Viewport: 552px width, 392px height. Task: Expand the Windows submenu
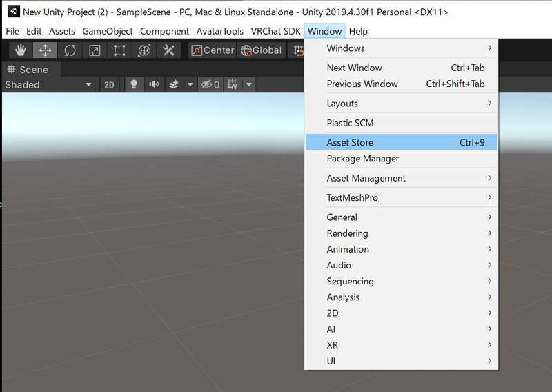[x=402, y=48]
